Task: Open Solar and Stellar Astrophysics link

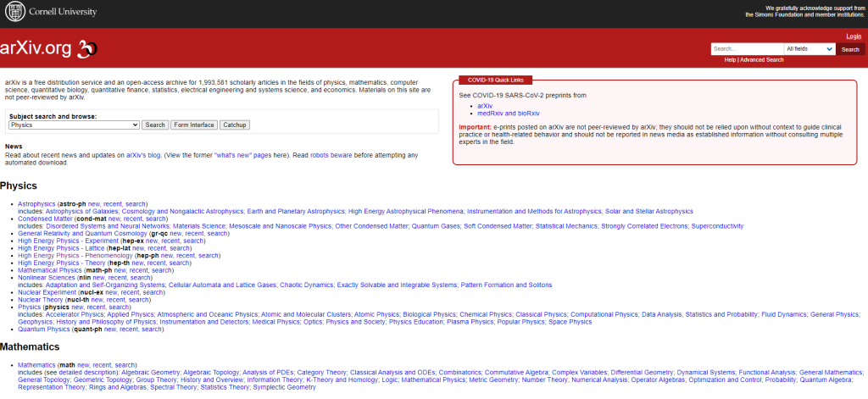Action: click(x=648, y=212)
